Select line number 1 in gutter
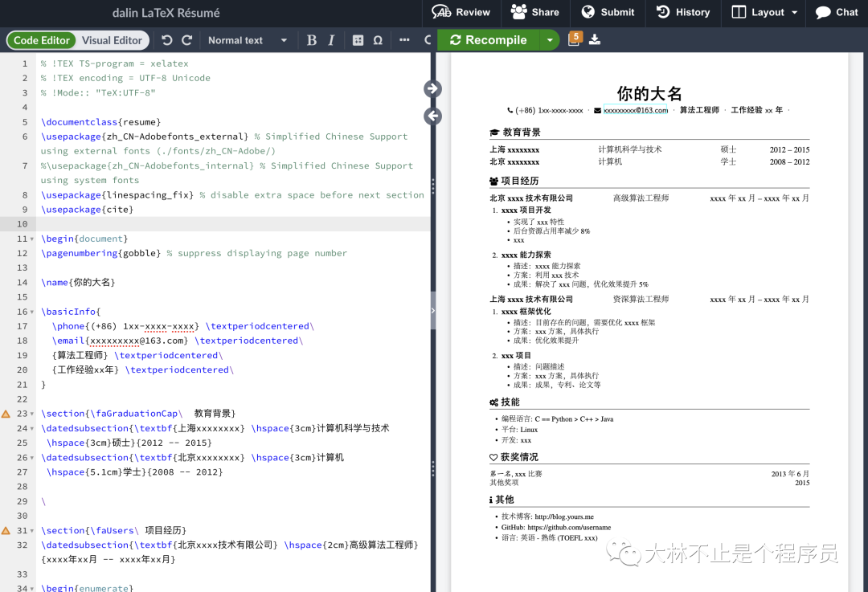868x592 pixels. coord(24,63)
